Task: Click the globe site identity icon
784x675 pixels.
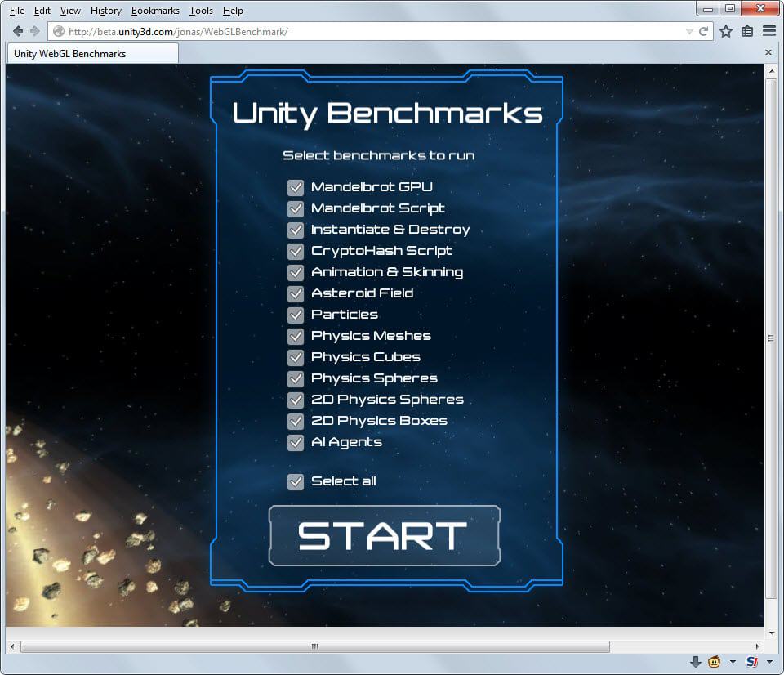Action: pos(59,32)
